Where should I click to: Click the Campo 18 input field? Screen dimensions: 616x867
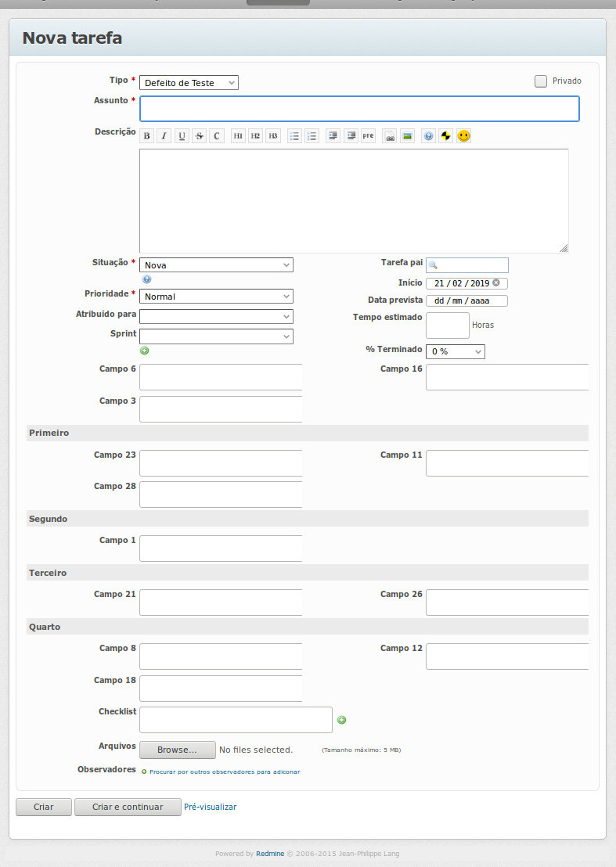[221, 689]
